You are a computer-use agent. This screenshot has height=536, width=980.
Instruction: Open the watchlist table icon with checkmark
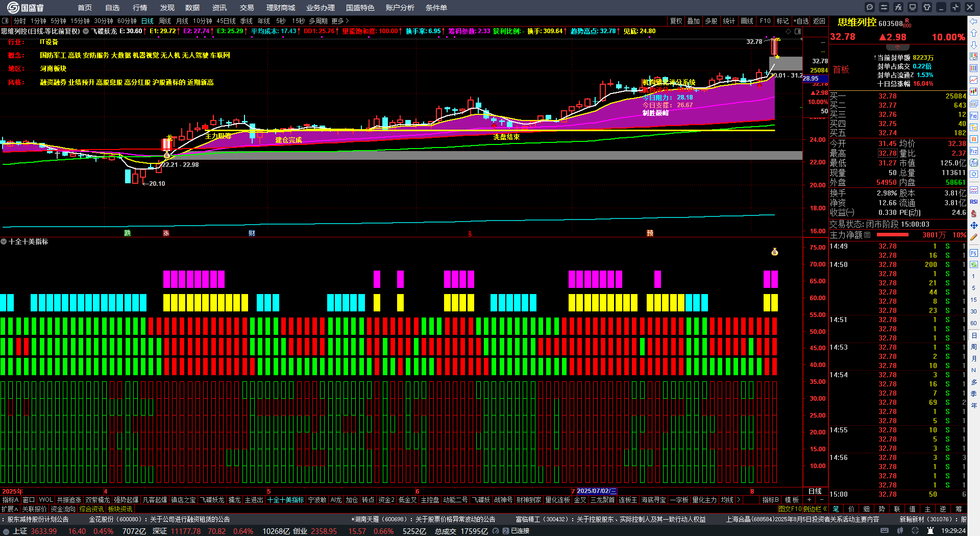point(974,57)
